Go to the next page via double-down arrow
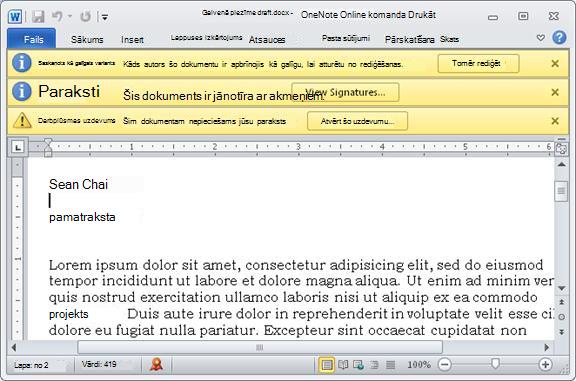The height and width of the screenshot is (381, 576). (561, 332)
